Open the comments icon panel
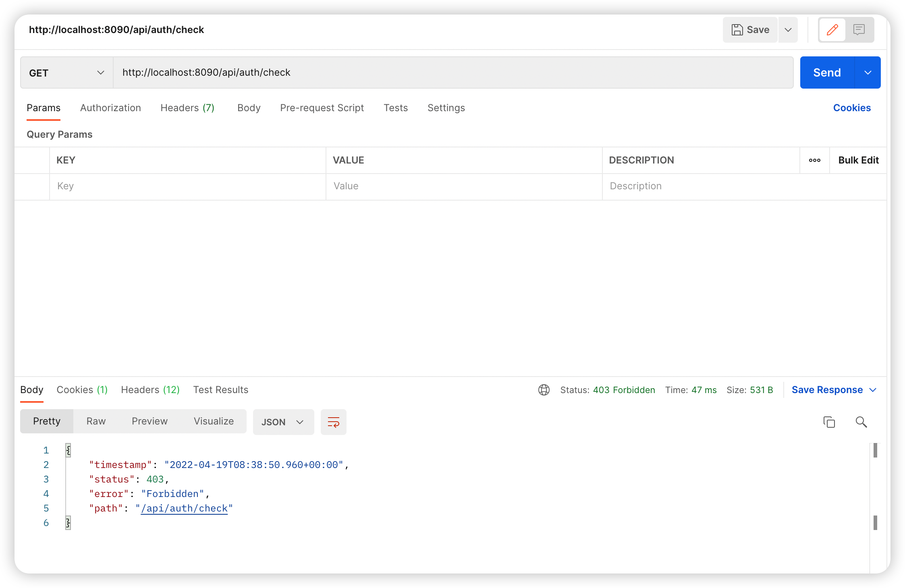 [859, 30]
